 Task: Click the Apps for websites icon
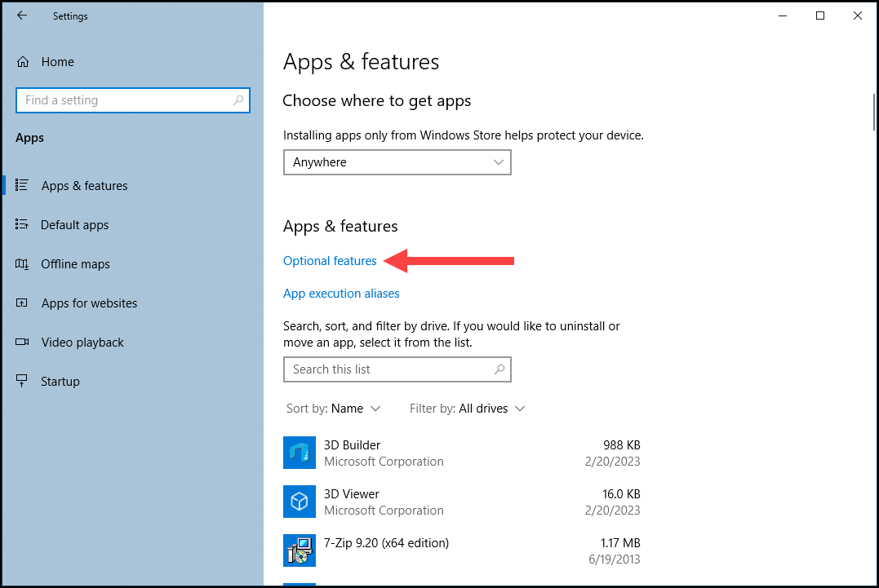point(22,303)
